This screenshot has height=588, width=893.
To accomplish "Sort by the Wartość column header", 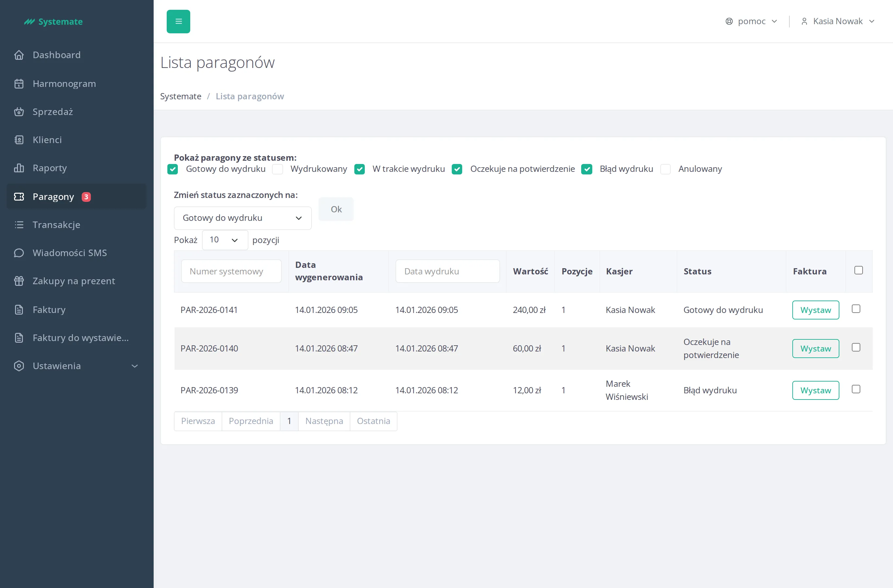I will coord(531,271).
